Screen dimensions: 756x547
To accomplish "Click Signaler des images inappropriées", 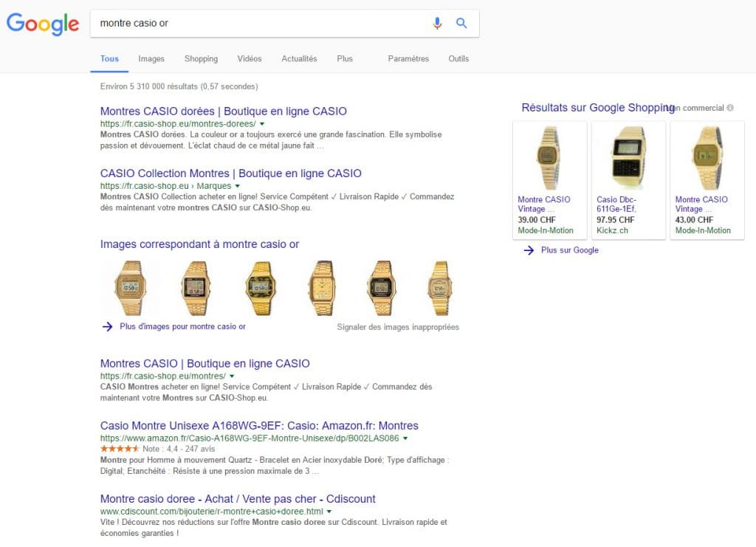I will (398, 327).
